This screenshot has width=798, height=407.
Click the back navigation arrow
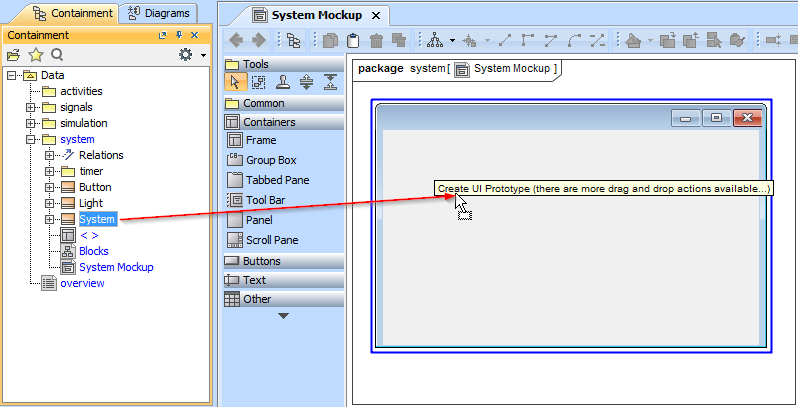click(237, 40)
